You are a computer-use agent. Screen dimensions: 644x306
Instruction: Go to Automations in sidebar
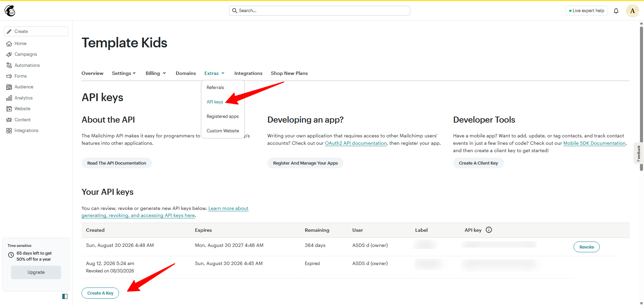click(x=27, y=65)
